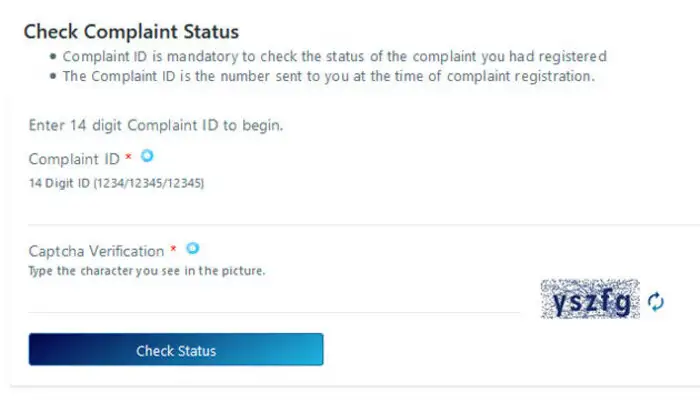Image resolution: width=700 pixels, height=403 pixels.
Task: Click the red asterisk beside Complaint ID
Action: click(x=129, y=158)
